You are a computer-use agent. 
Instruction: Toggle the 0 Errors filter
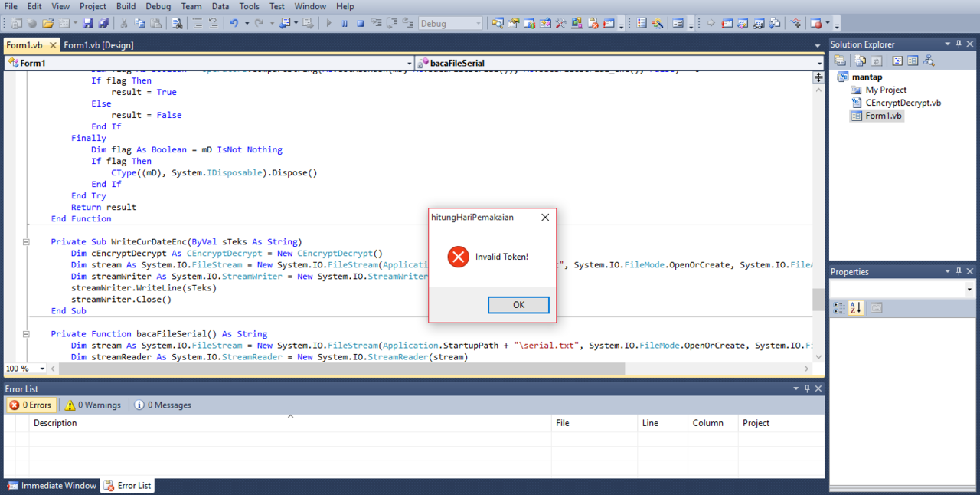point(31,405)
